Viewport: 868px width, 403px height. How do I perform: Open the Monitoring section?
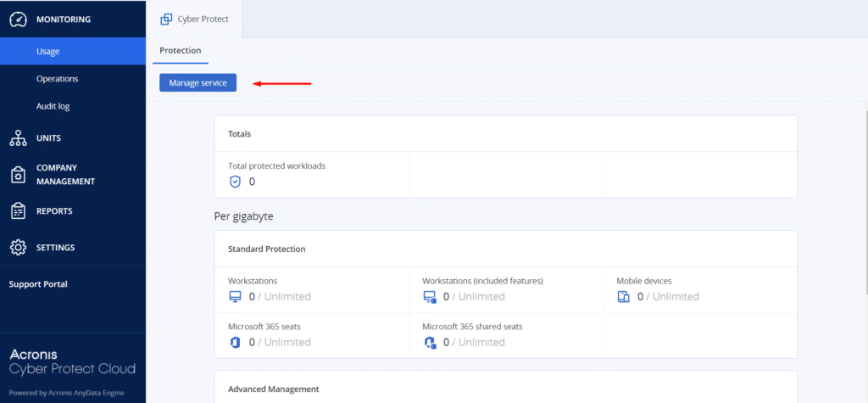[x=73, y=20]
